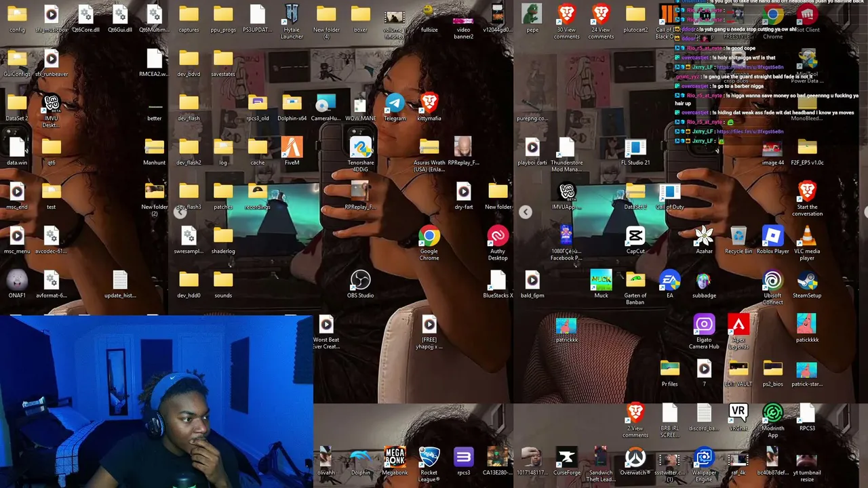The width and height of the screenshot is (868, 488).
Task: Launch Telegram from the desktop
Action: [x=395, y=103]
